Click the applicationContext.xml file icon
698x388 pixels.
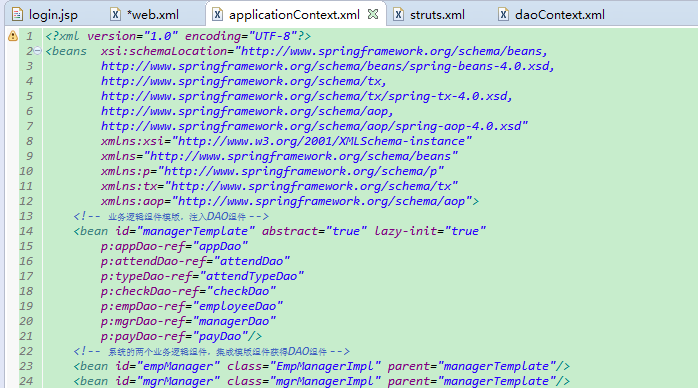(217, 15)
